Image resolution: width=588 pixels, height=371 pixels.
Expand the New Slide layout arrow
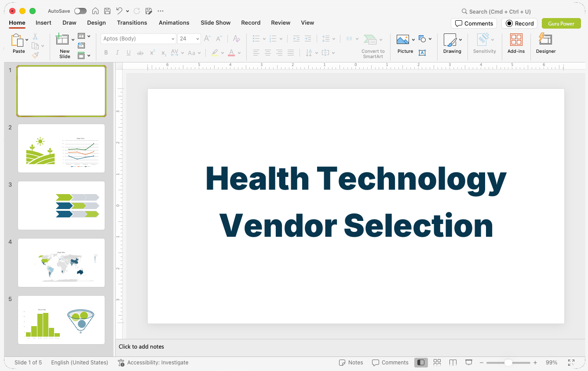pyautogui.click(x=73, y=40)
